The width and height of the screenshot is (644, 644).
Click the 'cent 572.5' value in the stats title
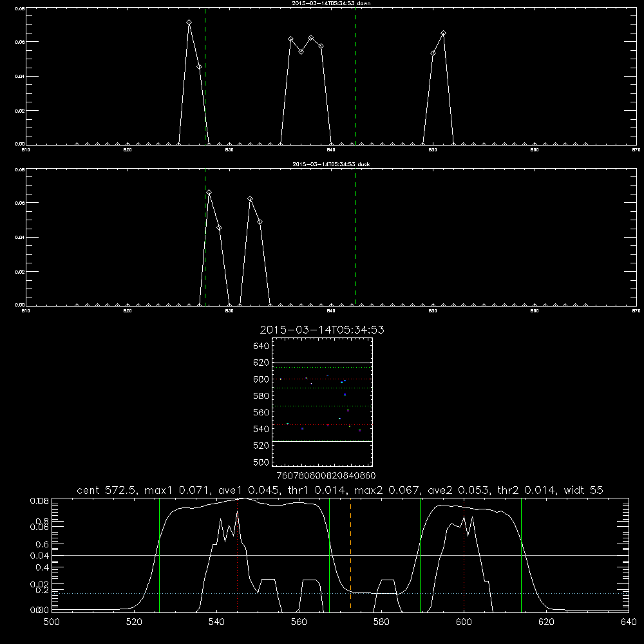(108, 490)
